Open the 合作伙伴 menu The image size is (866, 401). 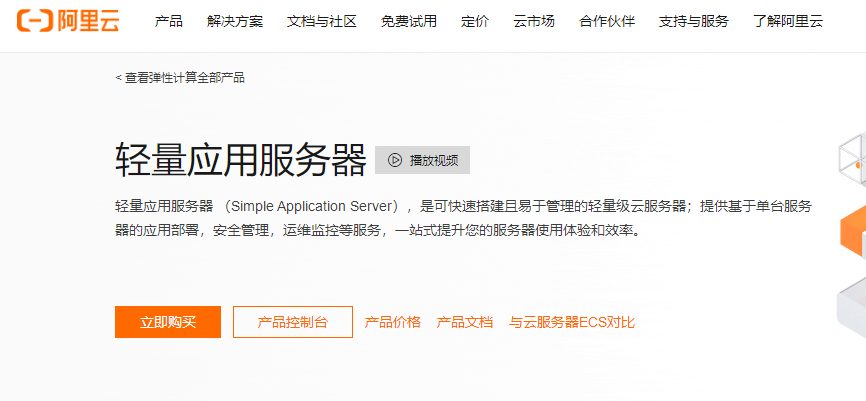pos(606,22)
